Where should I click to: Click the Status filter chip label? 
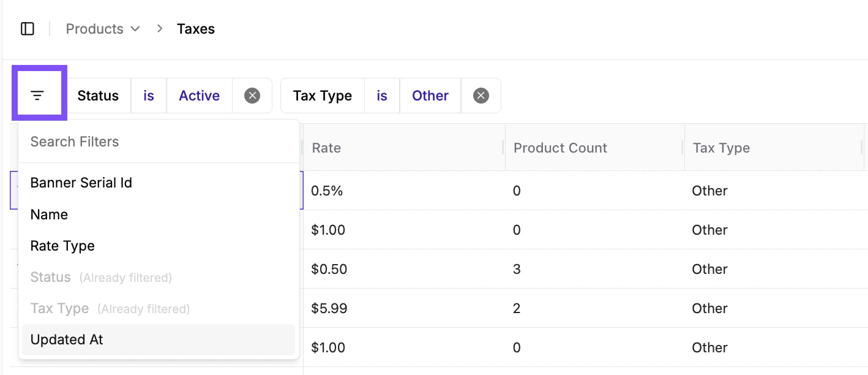coord(98,96)
